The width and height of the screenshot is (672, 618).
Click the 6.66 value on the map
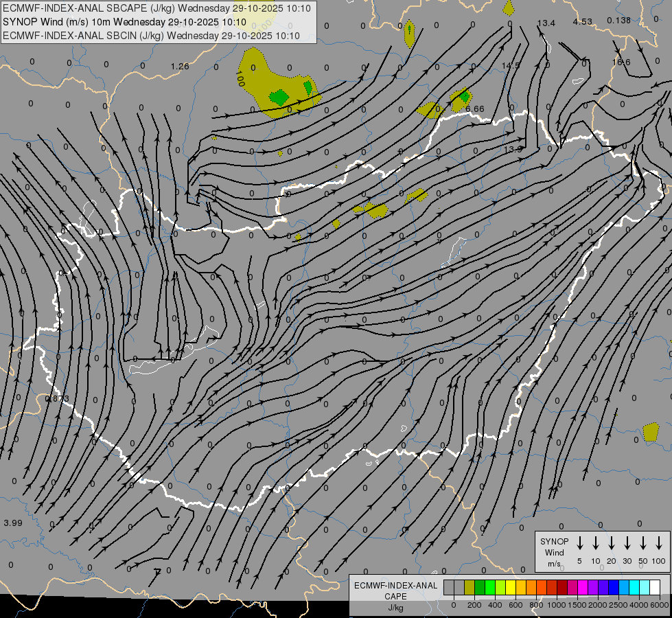[x=475, y=109]
